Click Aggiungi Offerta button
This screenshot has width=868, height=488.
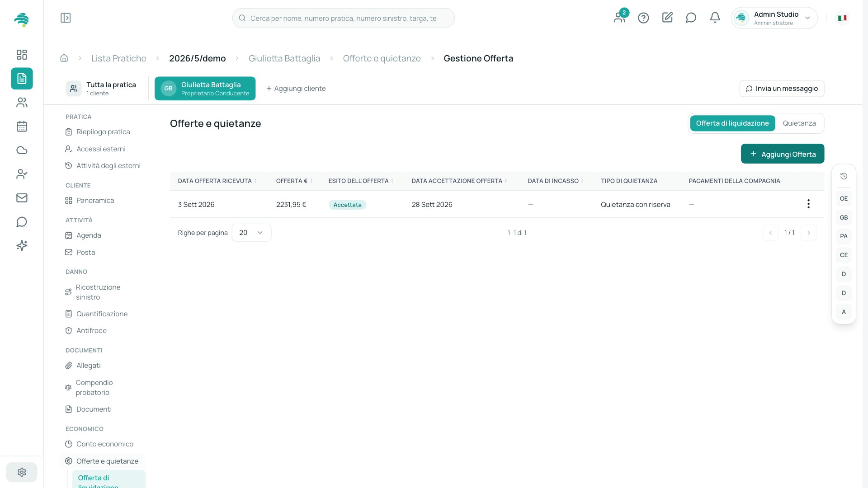coord(782,154)
